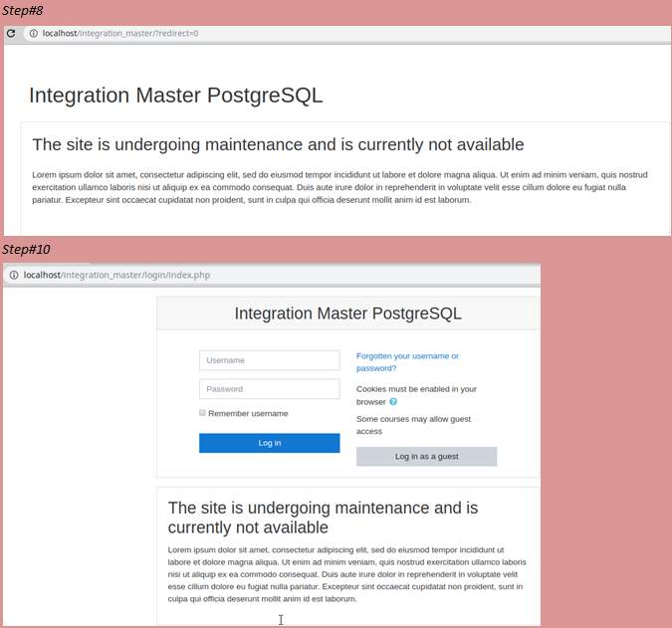Image resolution: width=672 pixels, height=628 pixels.
Task: Open site info icon in the Step#10 address bar
Action: [14, 275]
